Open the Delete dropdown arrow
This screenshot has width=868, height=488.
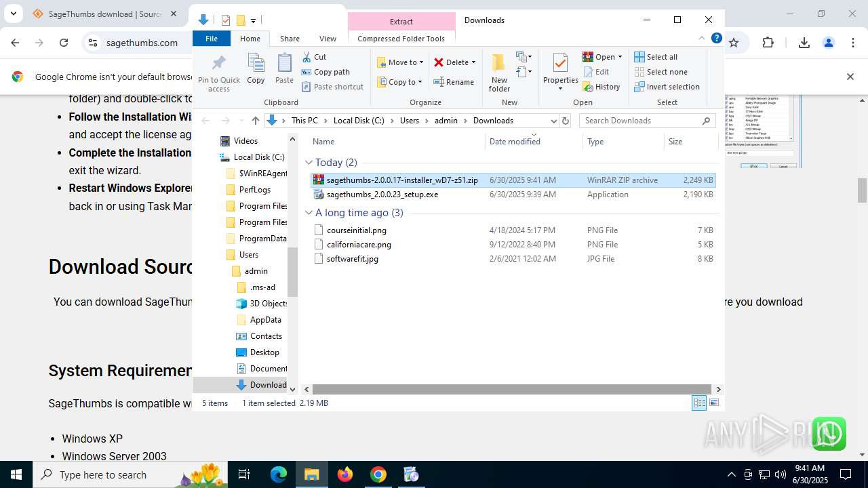point(473,62)
